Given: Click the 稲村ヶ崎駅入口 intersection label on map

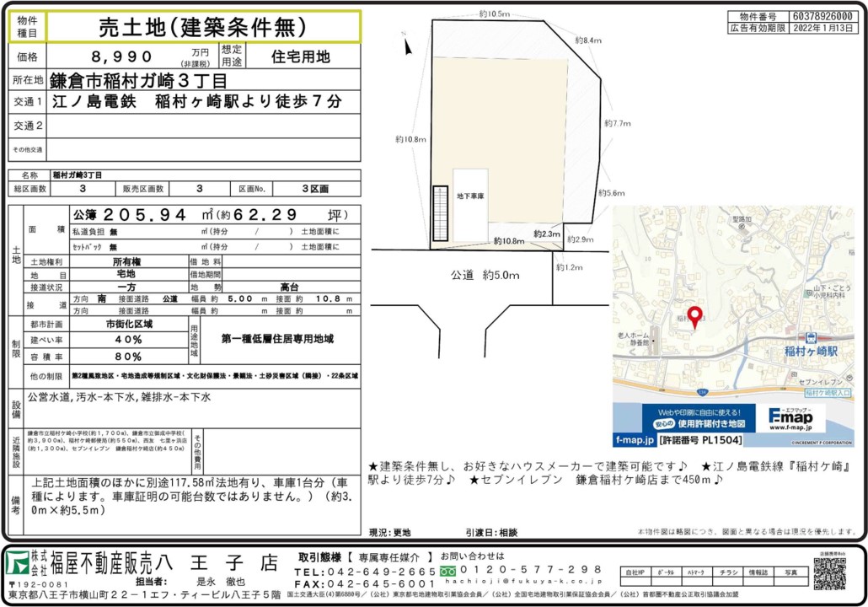Looking at the screenshot, I should pyautogui.click(x=827, y=394).
